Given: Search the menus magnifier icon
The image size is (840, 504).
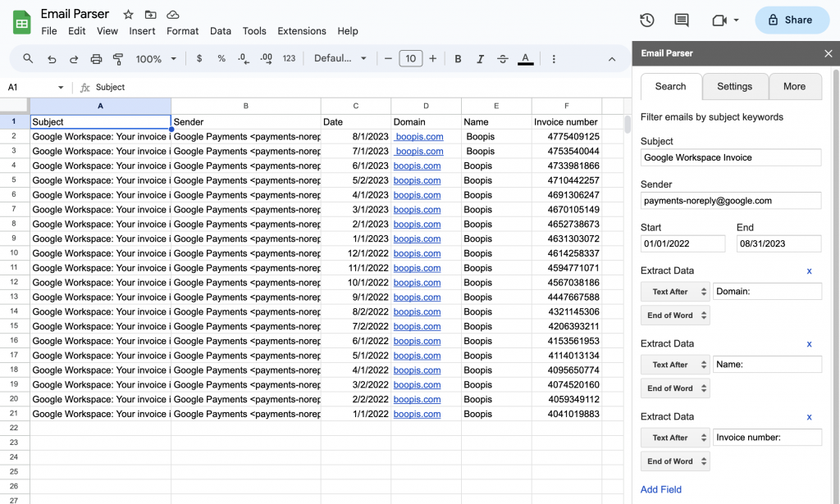Looking at the screenshot, I should (28, 58).
